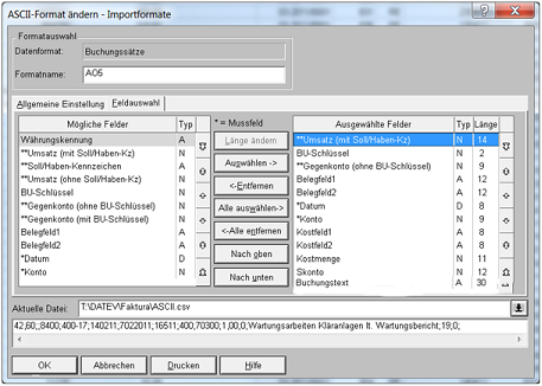Screen dimensions: 542x386
Task: Select *Datum in Ausgewählte Felder list
Action: tap(396, 206)
